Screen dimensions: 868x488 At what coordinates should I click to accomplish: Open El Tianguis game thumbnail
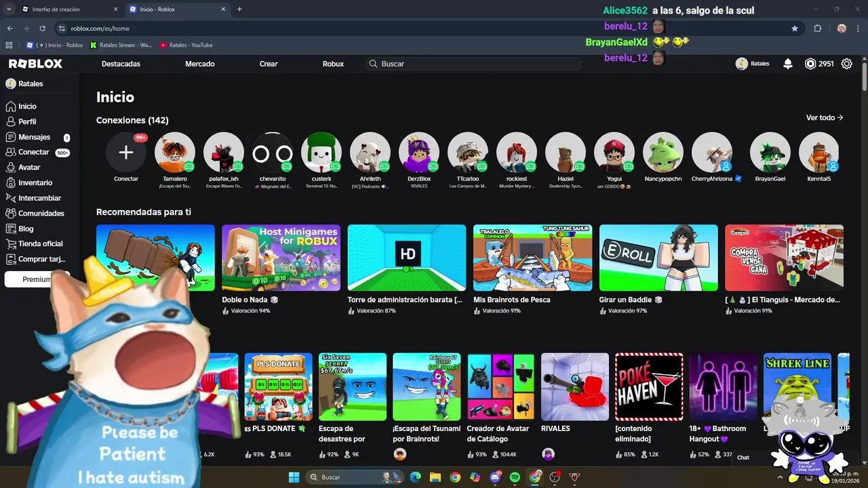coord(784,258)
